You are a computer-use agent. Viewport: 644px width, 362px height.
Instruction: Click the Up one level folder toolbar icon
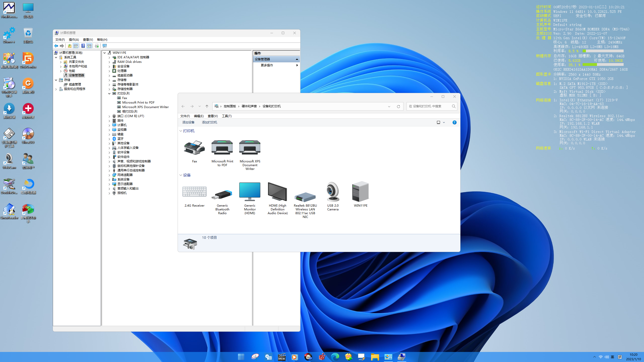70,46
